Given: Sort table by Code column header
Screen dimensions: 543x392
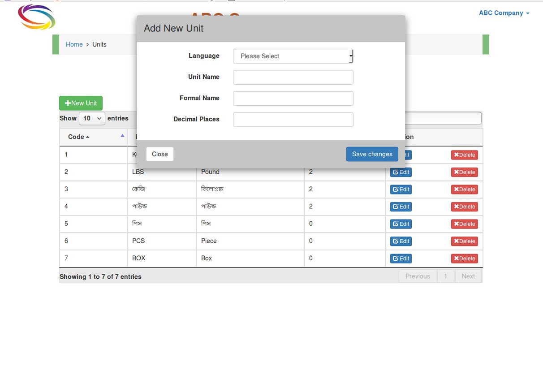Looking at the screenshot, I should [x=93, y=137].
